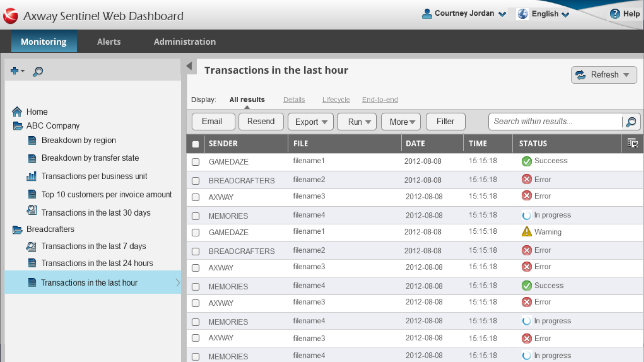Open the More dropdown
Viewport: 644px width, 362px height.
401,121
